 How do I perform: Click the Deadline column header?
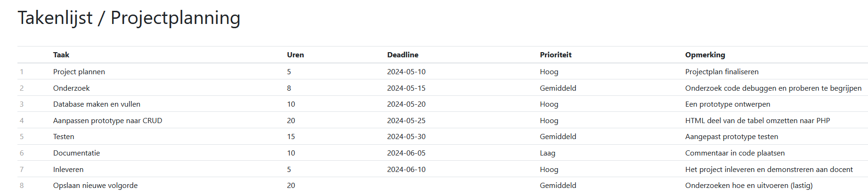click(403, 55)
